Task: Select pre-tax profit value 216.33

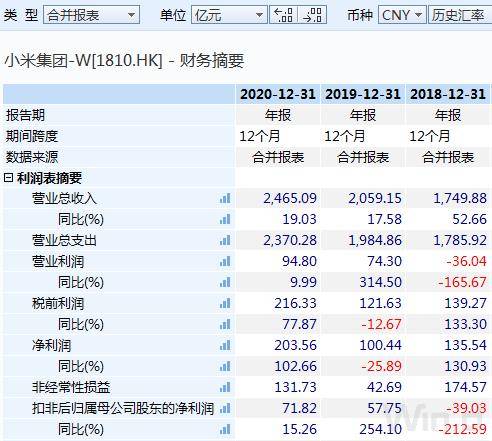Action: pyautogui.click(x=295, y=303)
